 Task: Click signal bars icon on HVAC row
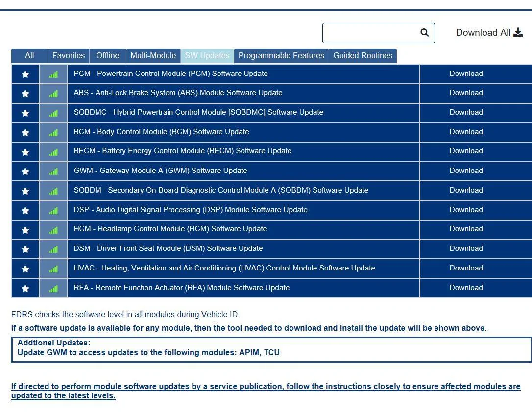click(x=53, y=270)
